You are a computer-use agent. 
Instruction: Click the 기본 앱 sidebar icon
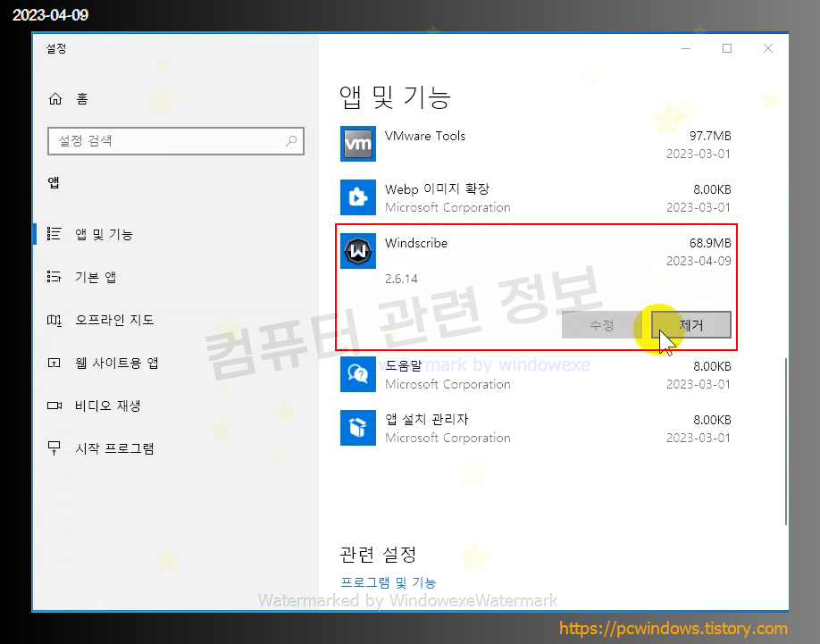click(x=54, y=277)
